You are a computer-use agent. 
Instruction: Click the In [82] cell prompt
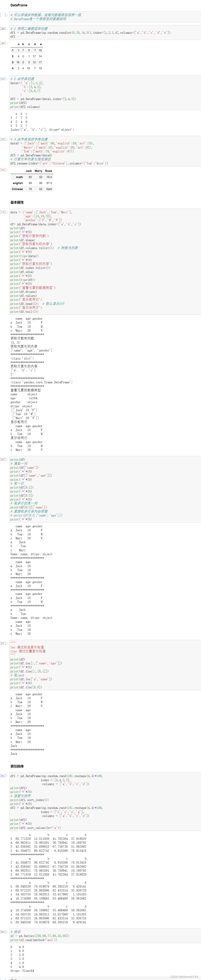point(3,459)
